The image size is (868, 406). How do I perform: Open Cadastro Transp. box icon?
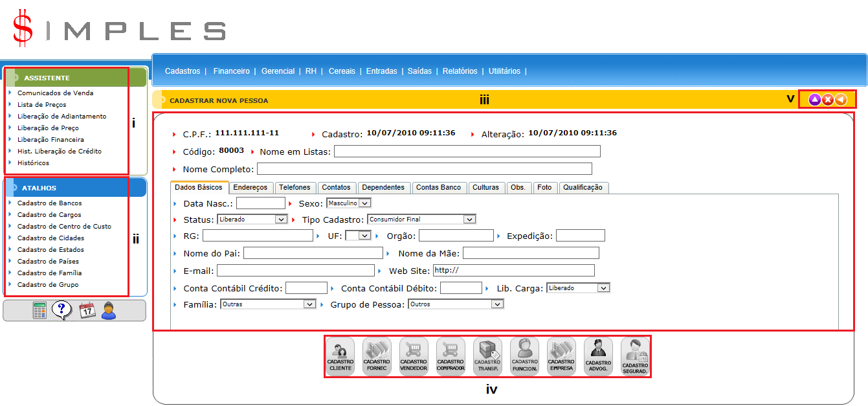click(487, 357)
